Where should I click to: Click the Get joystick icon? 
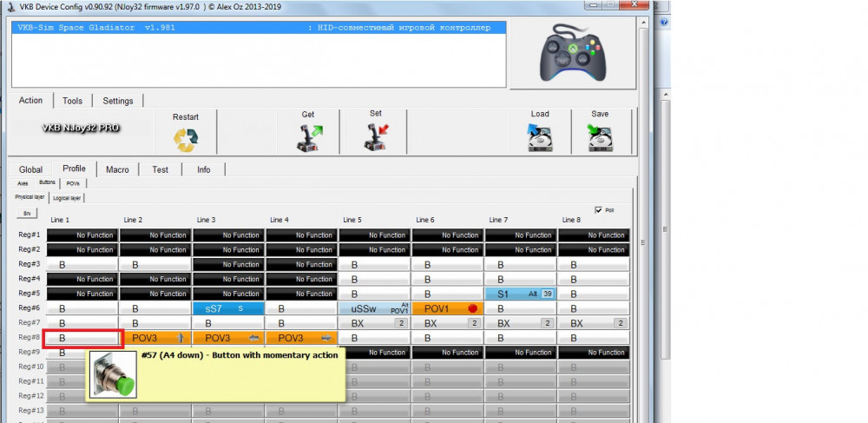tap(308, 138)
